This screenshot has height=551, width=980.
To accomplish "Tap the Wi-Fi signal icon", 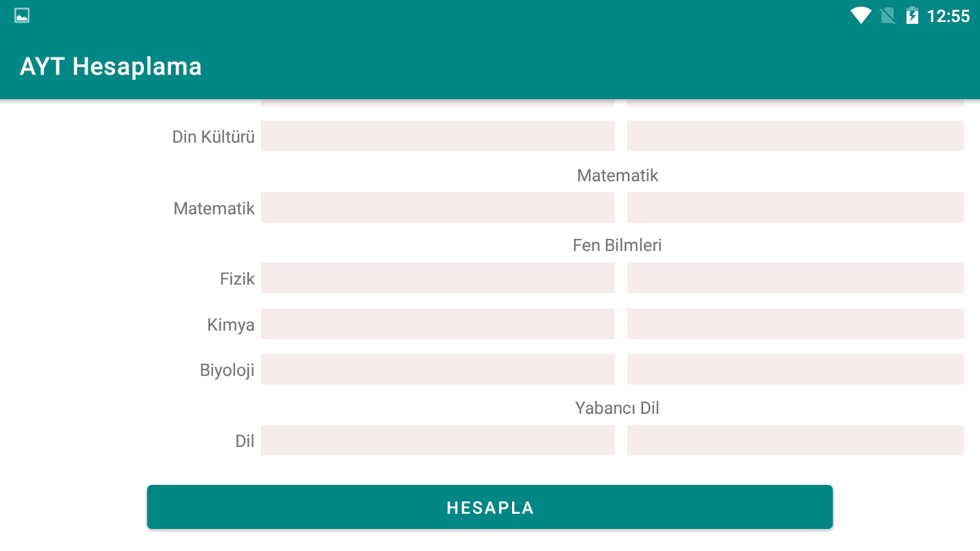I will [x=861, y=16].
